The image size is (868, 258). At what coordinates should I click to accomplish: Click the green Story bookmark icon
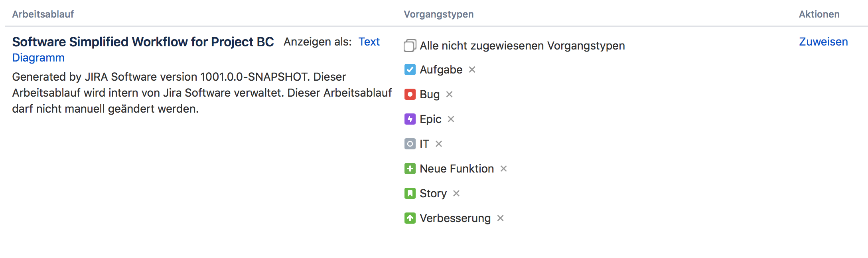(410, 193)
